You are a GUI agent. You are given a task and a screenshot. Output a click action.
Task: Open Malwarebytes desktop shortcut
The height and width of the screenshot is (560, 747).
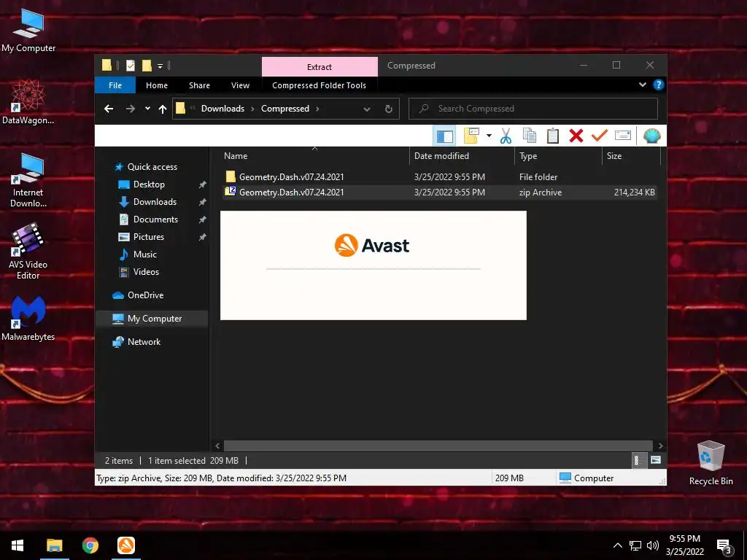pyautogui.click(x=28, y=318)
